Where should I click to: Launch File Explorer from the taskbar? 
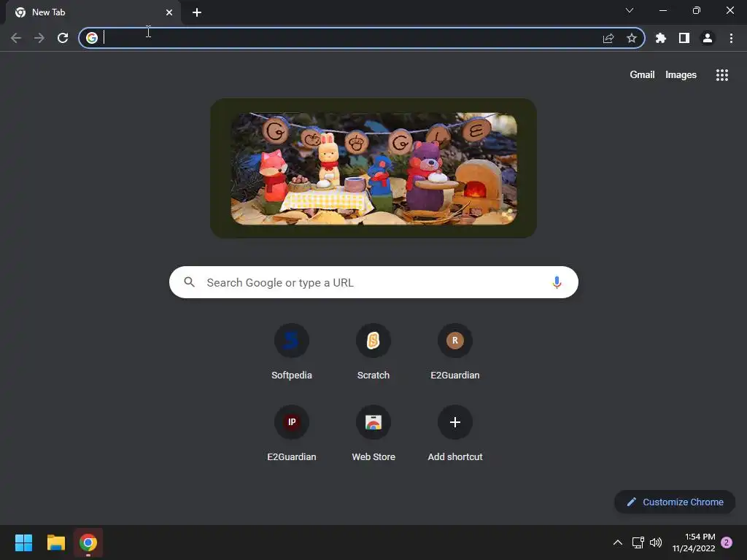55,542
